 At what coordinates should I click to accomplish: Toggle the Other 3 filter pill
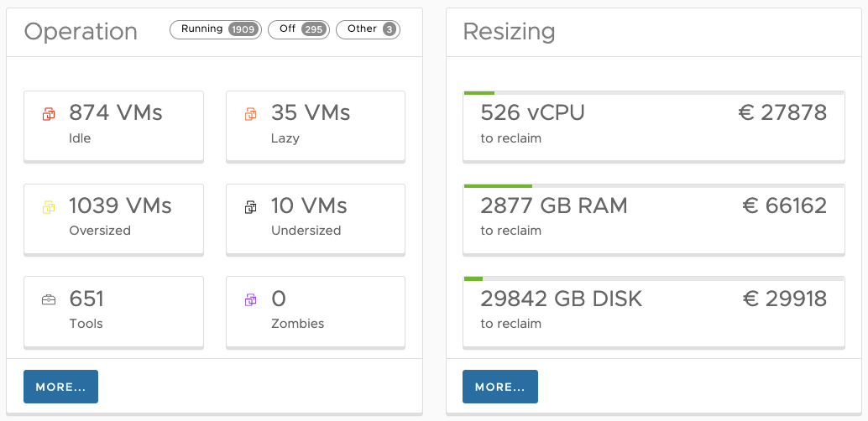click(x=369, y=29)
